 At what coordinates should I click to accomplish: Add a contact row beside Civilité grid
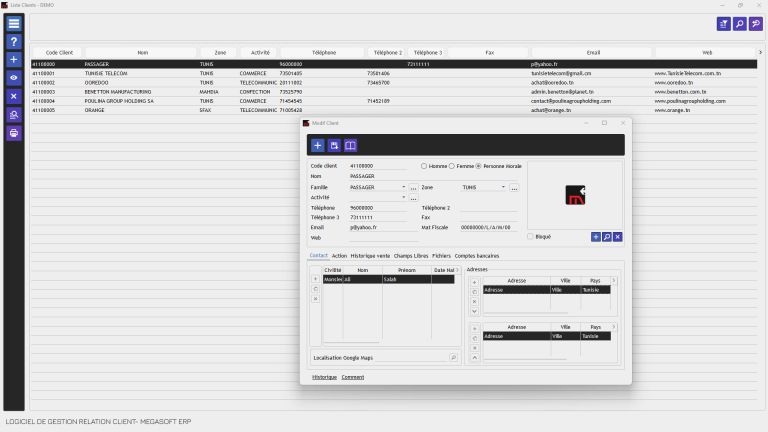point(315,279)
